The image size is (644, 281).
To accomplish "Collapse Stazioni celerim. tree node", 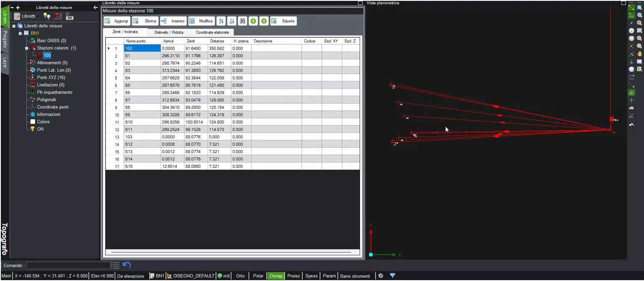I will 26,48.
